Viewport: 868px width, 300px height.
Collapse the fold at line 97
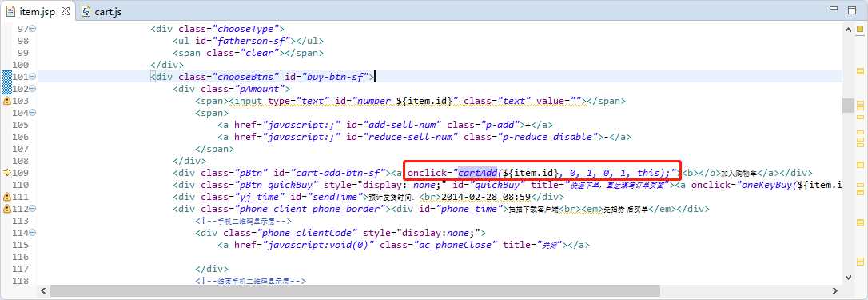coord(33,29)
